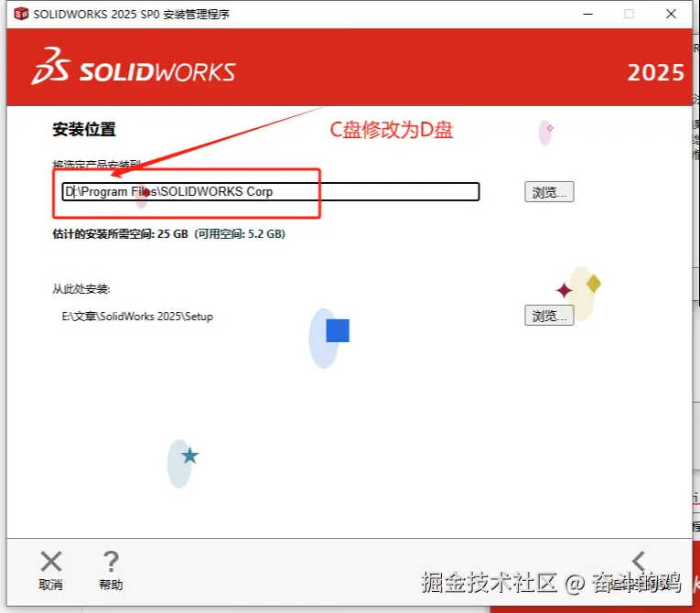Image resolution: width=700 pixels, height=613 pixels.
Task: Click the E:\文章\SolidWorks 2025\Setup path text
Action: click(x=137, y=317)
